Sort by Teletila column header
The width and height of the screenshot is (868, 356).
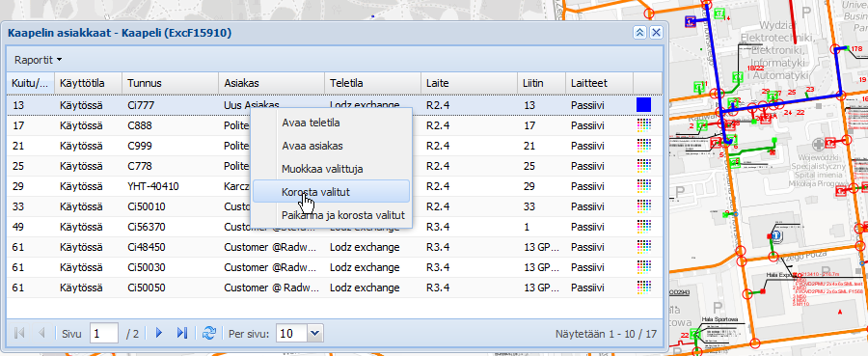coord(372,84)
